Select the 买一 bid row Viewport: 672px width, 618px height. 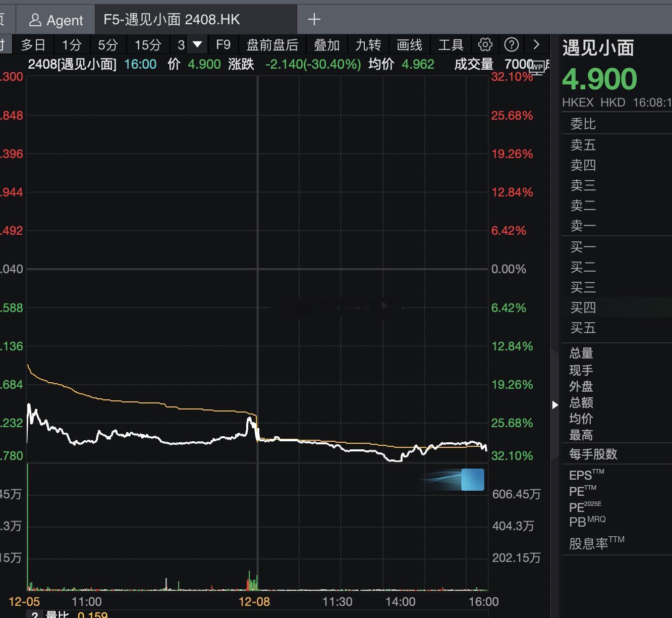617,247
